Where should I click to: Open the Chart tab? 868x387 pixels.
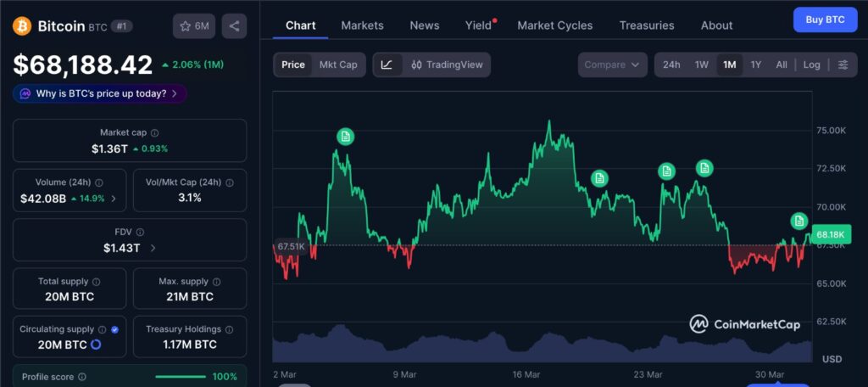301,25
